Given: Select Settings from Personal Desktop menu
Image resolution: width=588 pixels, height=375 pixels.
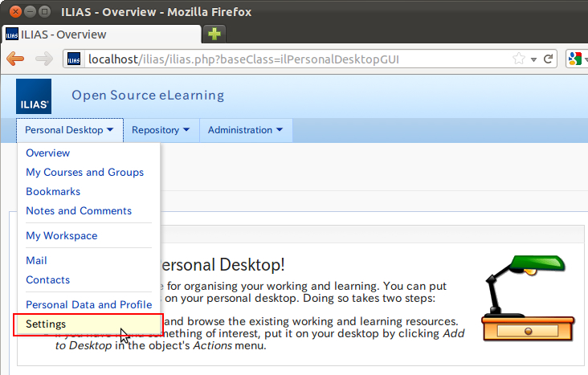Looking at the screenshot, I should [47, 324].
